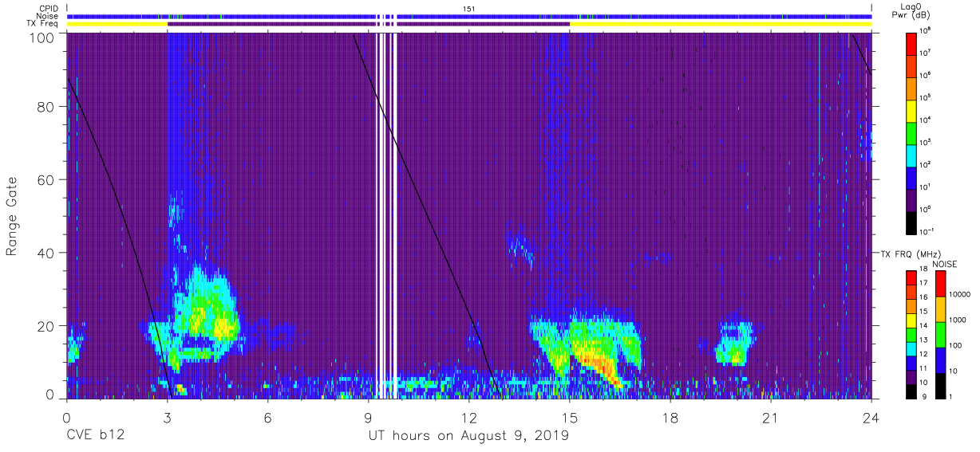Select the green 13–14 MHz TX FRQ swatch

pos(911,333)
